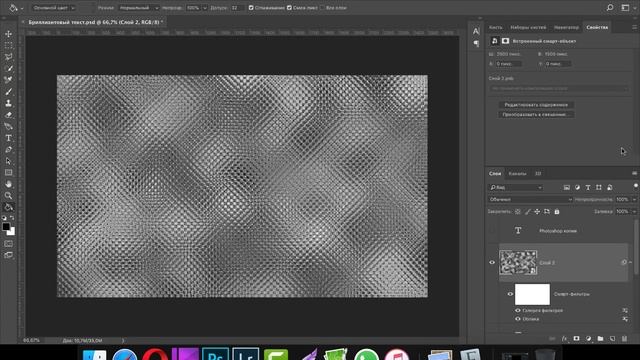Open the Mode blending dropdown in options bar
640x360 pixels.
139,8
